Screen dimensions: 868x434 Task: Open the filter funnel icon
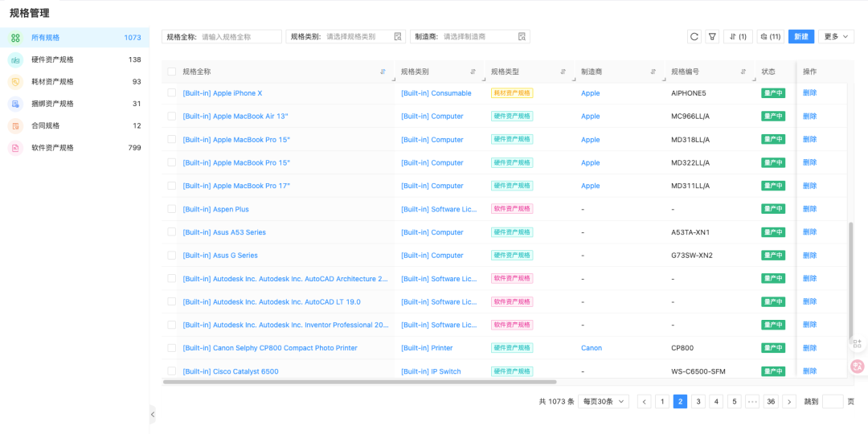pos(712,36)
